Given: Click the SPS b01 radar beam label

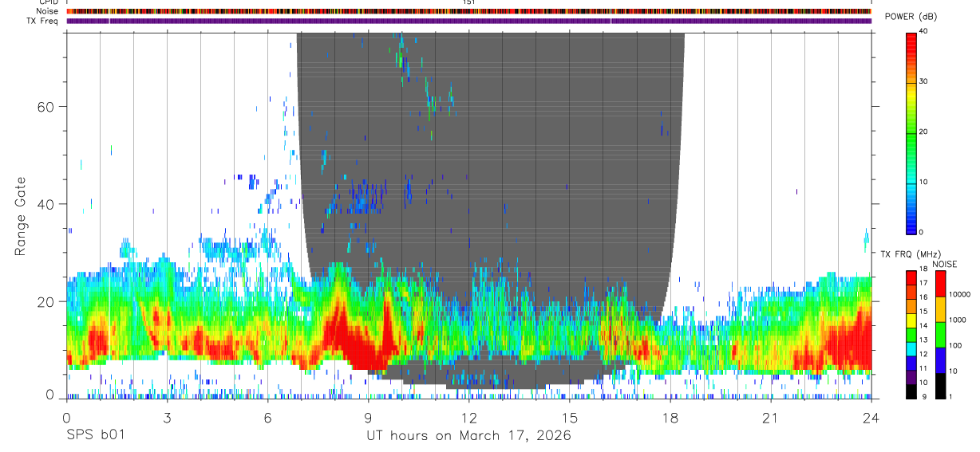Looking at the screenshot, I should [x=94, y=435].
